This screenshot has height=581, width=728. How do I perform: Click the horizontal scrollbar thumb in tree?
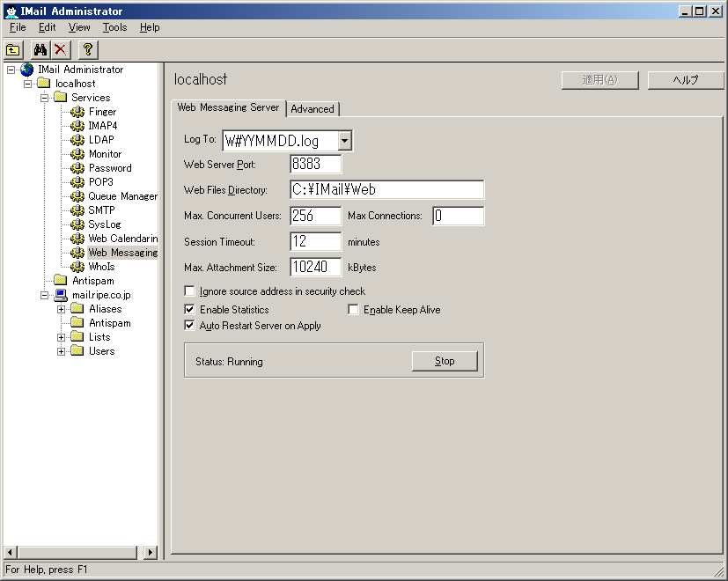coord(77,552)
